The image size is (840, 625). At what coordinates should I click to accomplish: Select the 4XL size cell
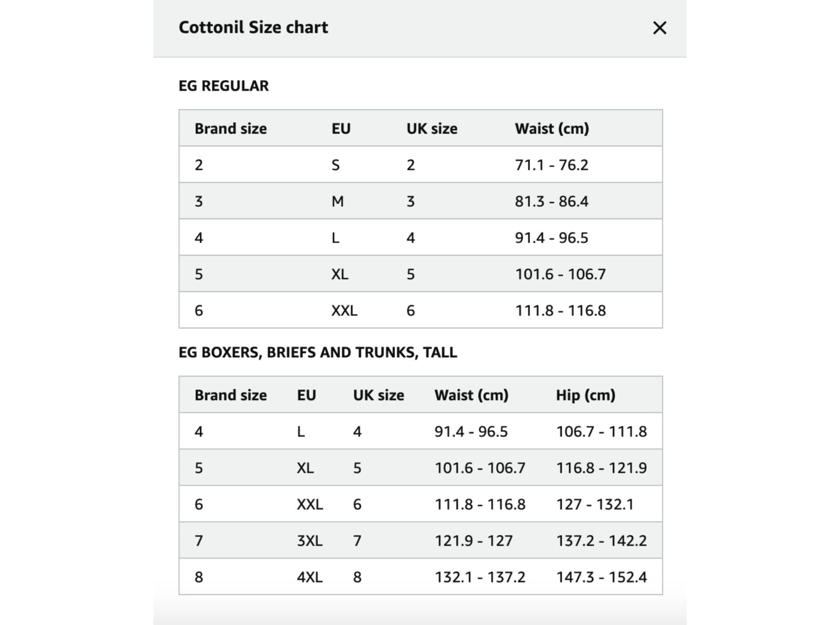pos(310,577)
